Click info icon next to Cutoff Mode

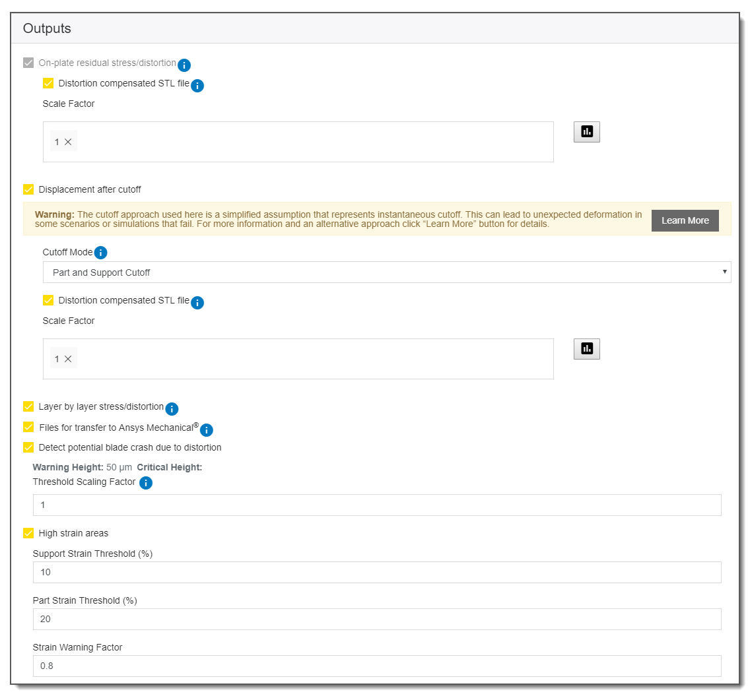[100, 253]
